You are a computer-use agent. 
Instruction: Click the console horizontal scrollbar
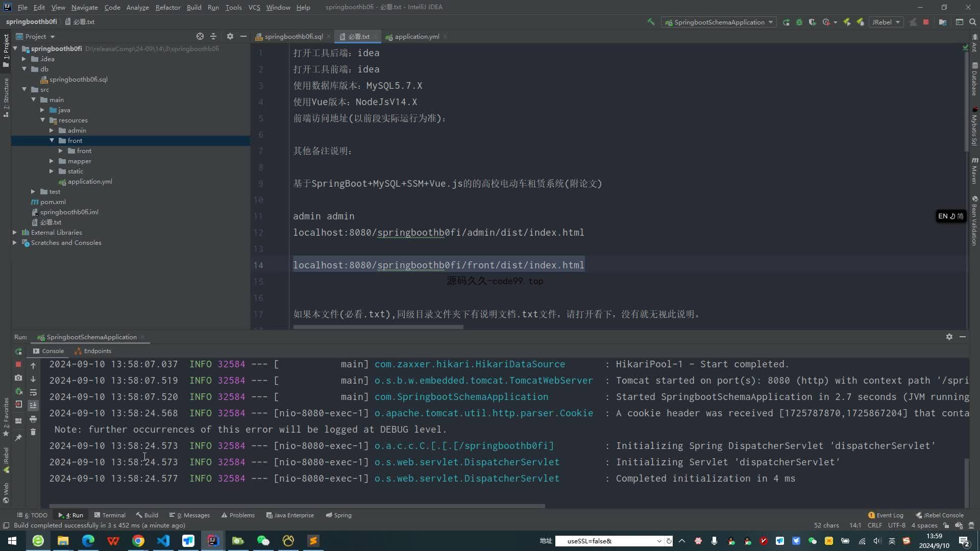(x=296, y=506)
